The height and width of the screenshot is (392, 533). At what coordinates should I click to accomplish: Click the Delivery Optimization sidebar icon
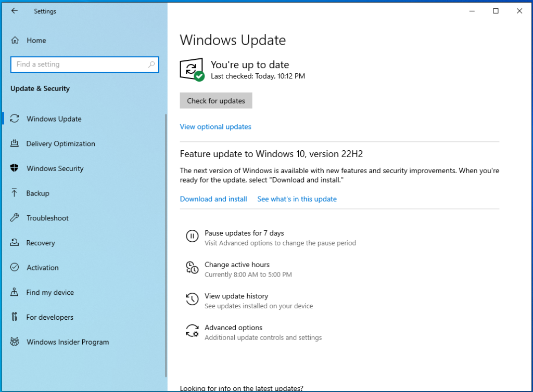(x=15, y=144)
